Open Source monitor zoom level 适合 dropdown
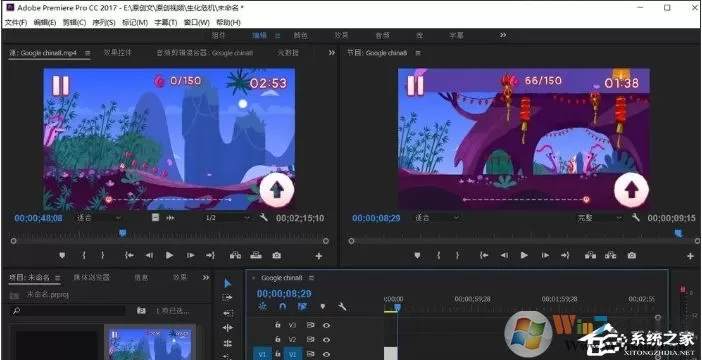The image size is (702, 360). pos(98,218)
